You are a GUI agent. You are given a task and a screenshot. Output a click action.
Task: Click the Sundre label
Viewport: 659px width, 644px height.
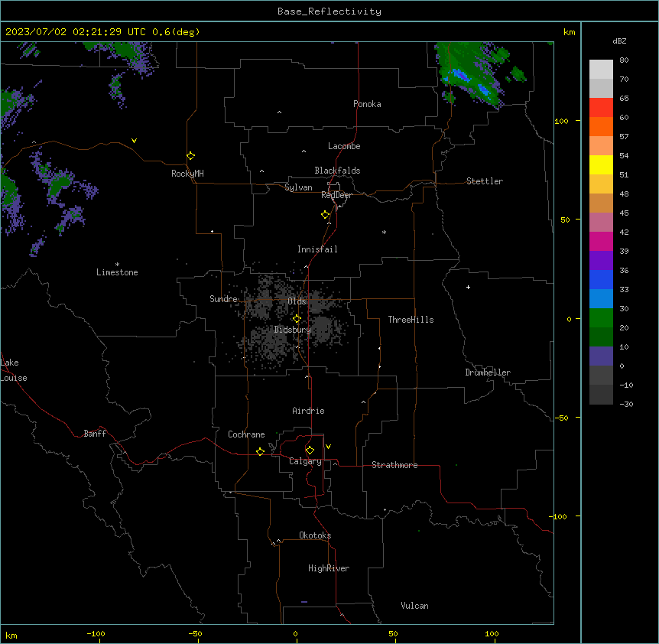(x=223, y=299)
